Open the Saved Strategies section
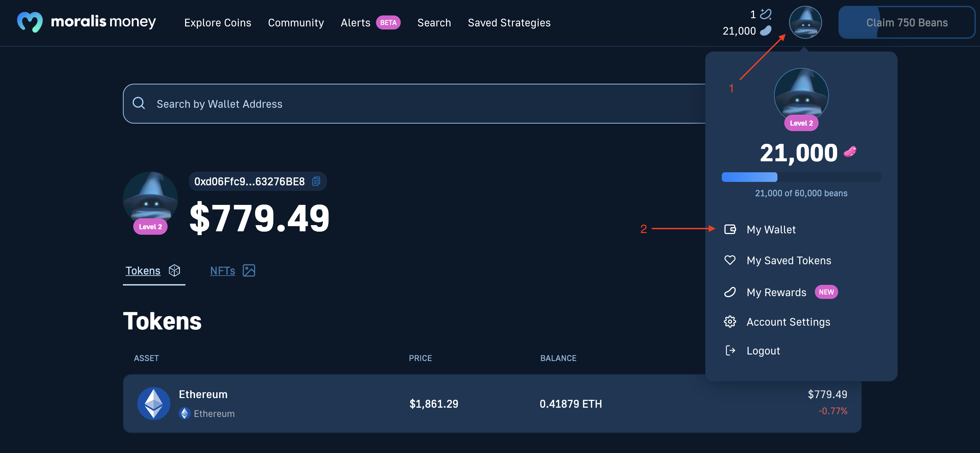 509,22
